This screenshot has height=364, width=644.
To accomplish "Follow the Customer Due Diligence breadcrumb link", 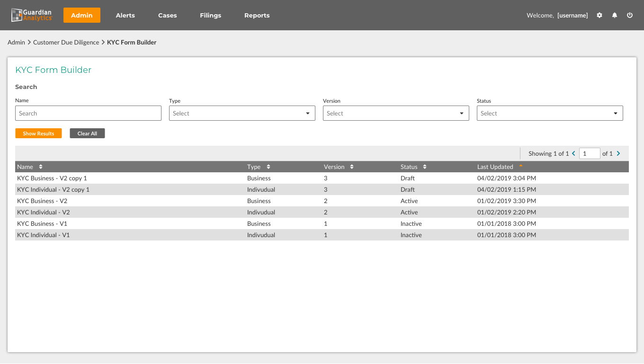I will pos(66,42).
